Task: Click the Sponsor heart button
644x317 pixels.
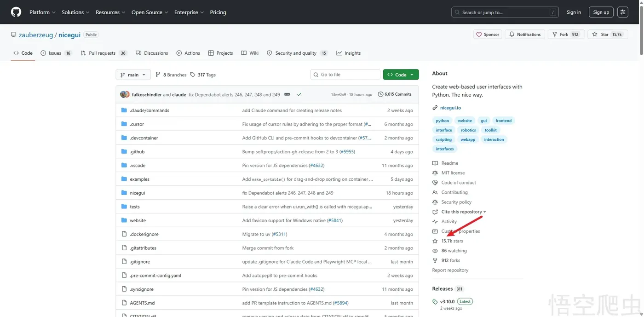Action: pyautogui.click(x=488, y=35)
